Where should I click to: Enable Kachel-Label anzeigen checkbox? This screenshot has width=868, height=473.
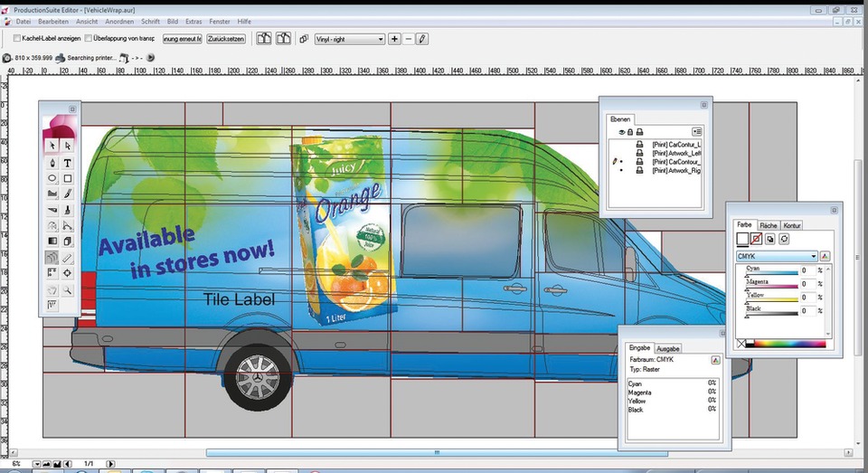[x=17, y=38]
